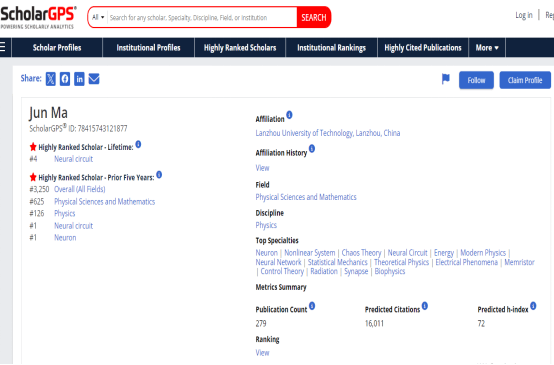
Task: Open Institutional Profiles tab
Action: point(148,48)
